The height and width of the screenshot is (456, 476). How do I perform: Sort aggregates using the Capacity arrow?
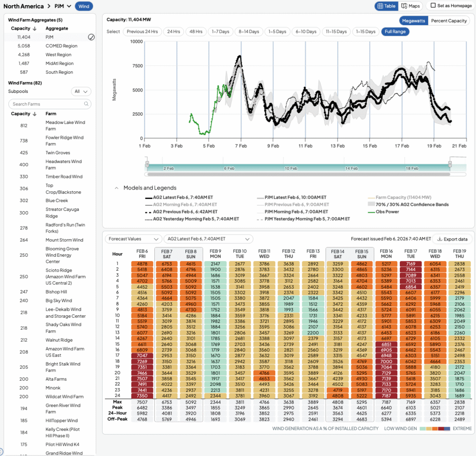point(34,29)
